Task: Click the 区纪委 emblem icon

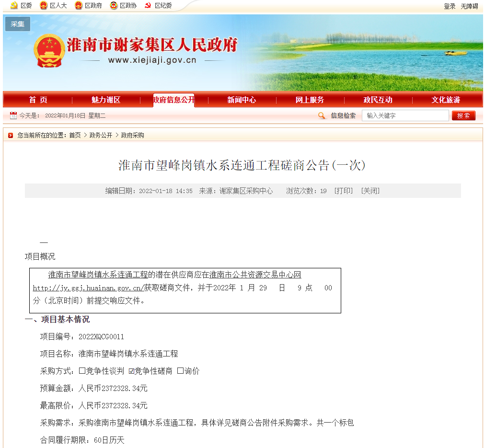Action: pyautogui.click(x=148, y=6)
